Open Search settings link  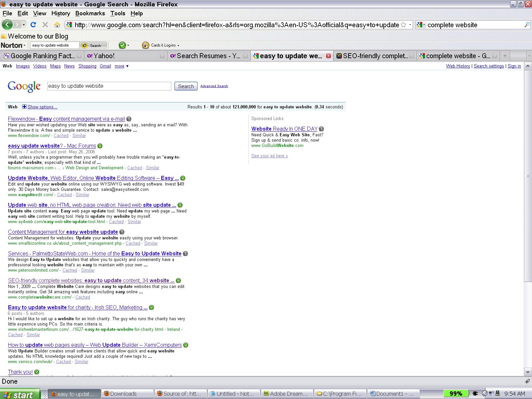489,66
